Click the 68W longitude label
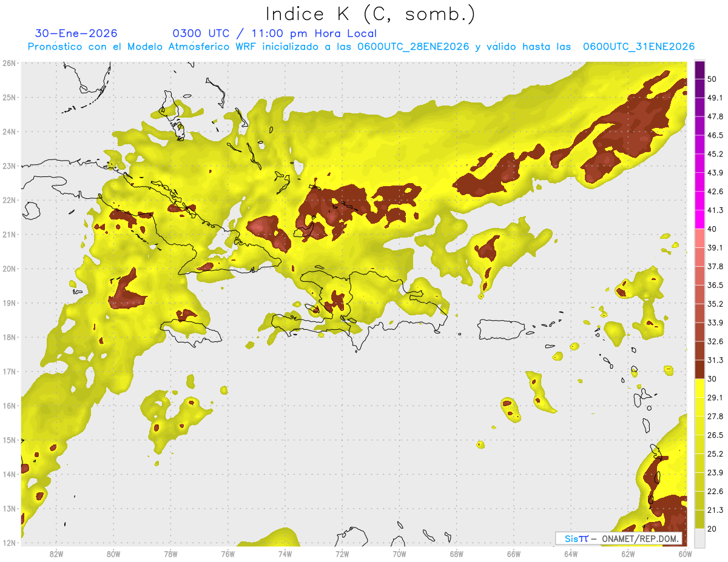728x562 pixels. click(457, 554)
